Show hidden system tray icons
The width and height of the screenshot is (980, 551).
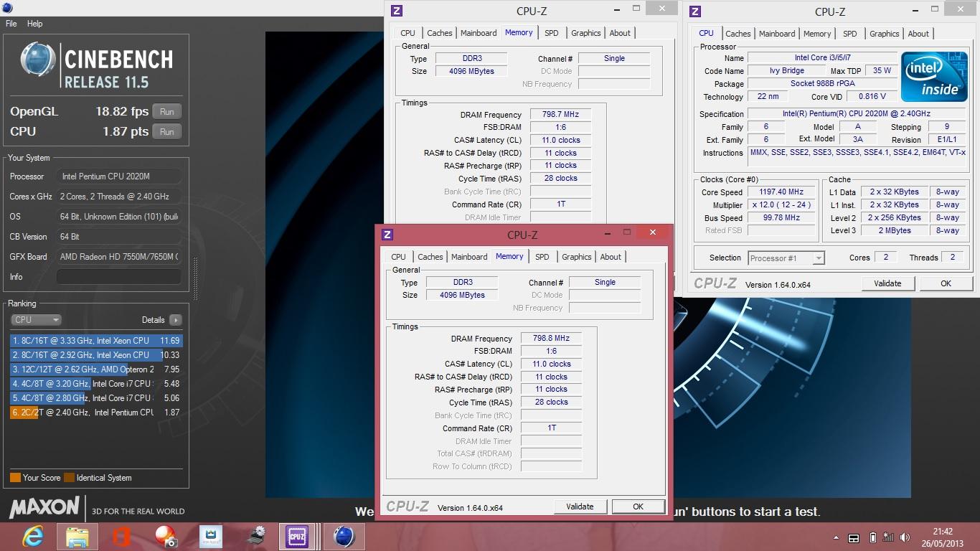pyautogui.click(x=836, y=538)
